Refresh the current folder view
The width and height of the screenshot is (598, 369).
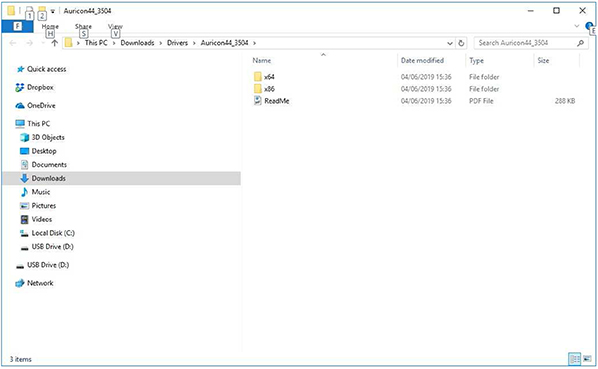click(x=461, y=43)
